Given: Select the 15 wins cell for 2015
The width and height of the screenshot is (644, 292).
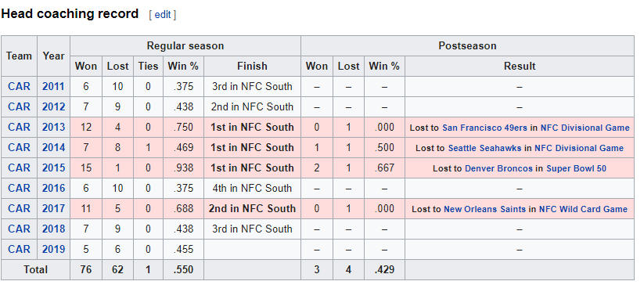Looking at the screenshot, I should click(86, 168).
